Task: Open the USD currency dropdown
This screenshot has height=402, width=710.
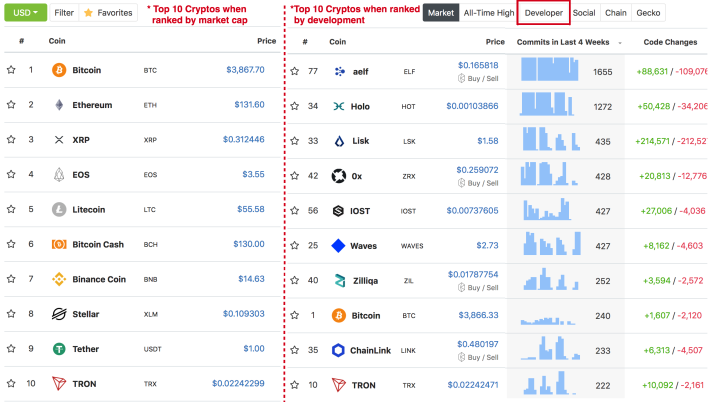Action: pos(25,13)
